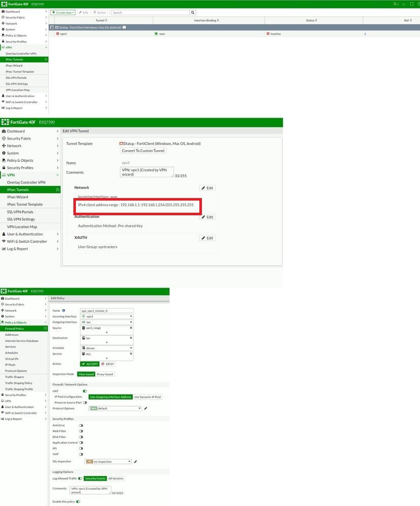
Task: Click the Security Fabric icon in the Edit VPN Tunnel sidebar
Action: click(4, 138)
